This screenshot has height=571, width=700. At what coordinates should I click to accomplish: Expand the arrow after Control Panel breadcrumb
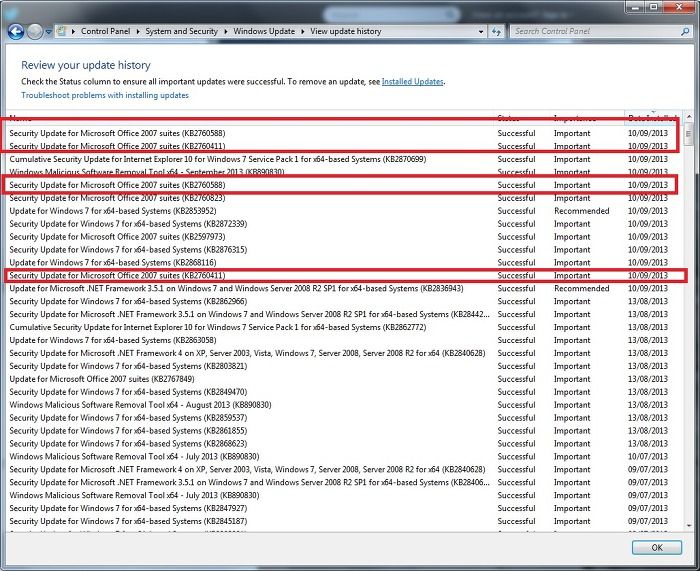[138, 31]
